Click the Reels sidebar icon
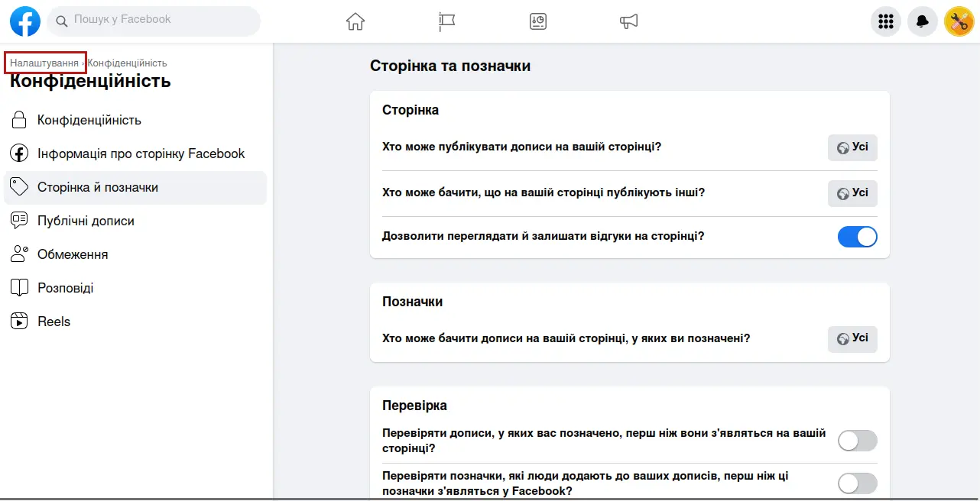This screenshot has width=980, height=501. (x=19, y=322)
